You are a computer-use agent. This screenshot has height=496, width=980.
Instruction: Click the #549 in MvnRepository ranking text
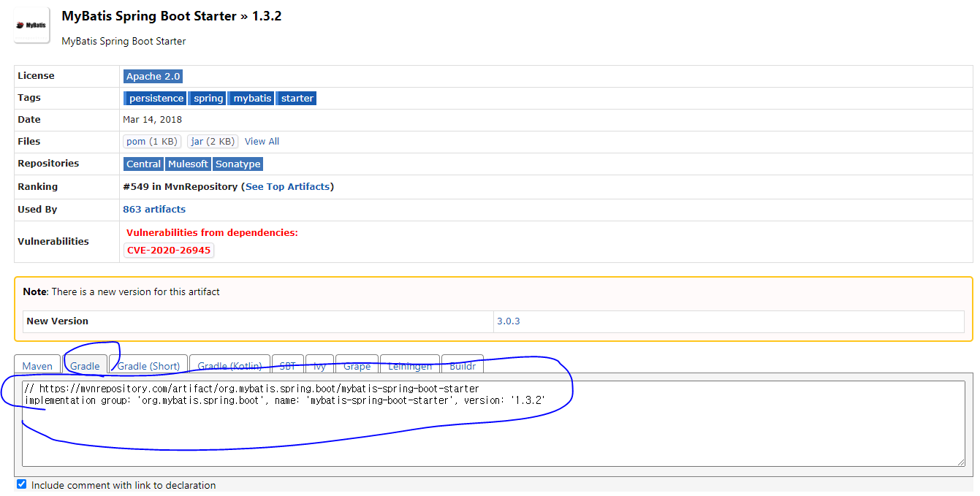coord(180,187)
